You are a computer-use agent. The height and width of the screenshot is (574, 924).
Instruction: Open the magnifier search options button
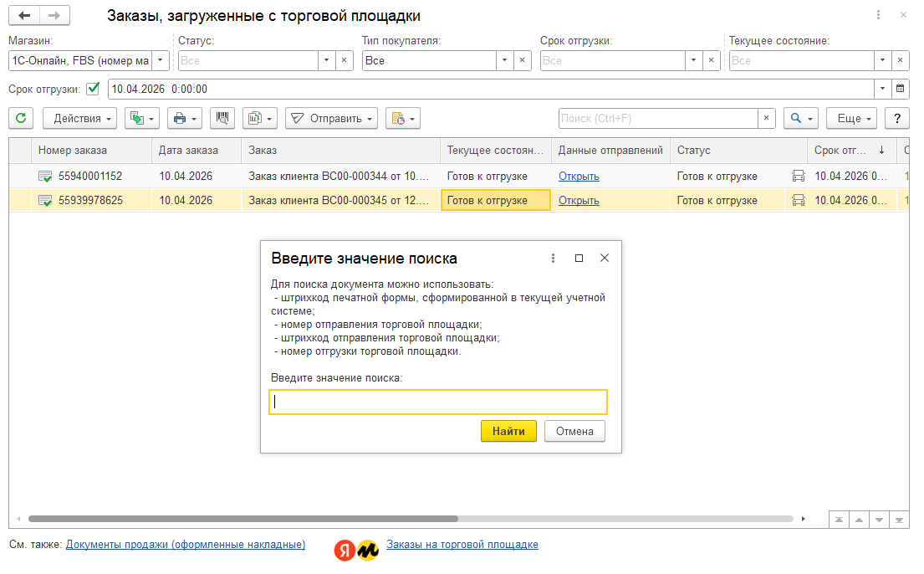[801, 118]
